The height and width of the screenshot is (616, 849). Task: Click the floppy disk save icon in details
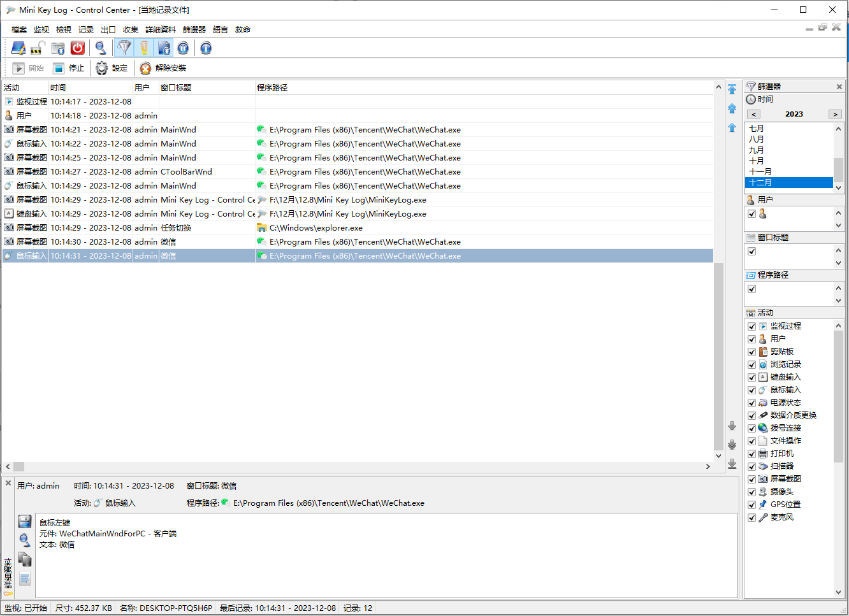pos(25,522)
